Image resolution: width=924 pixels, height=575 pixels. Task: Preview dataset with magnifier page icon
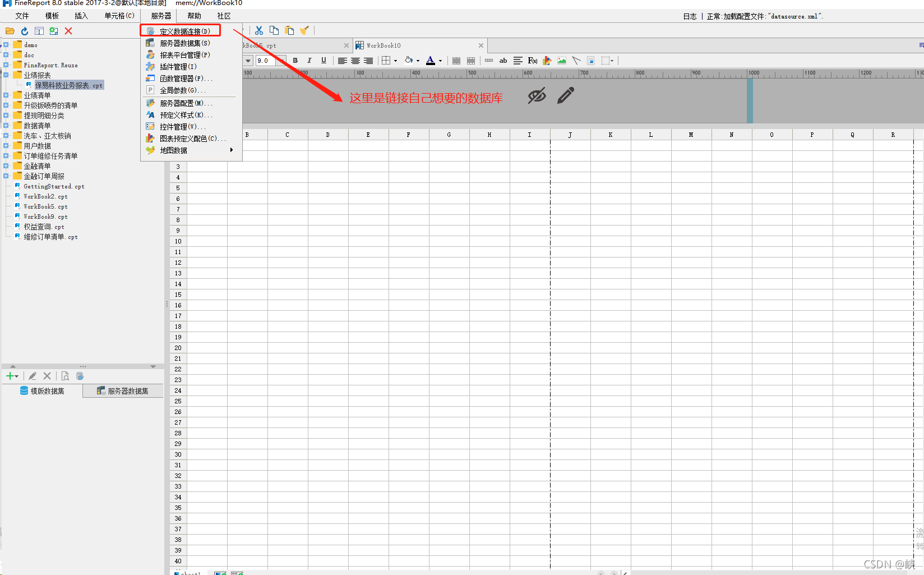tap(65, 376)
